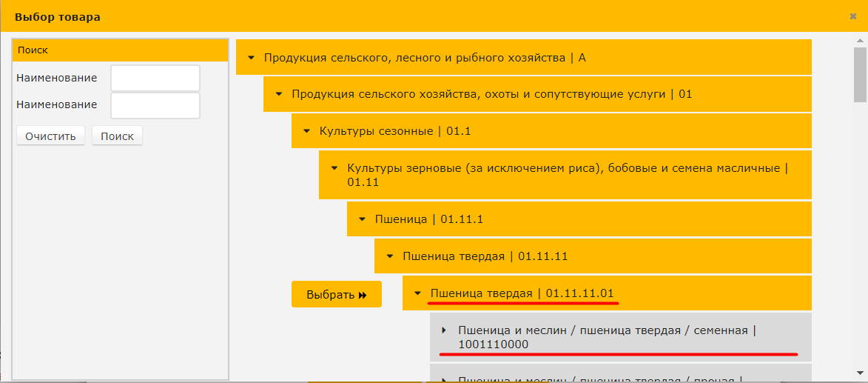
Task: Collapse the Пшеница 01.11.1 arrow
Action: tap(362, 219)
